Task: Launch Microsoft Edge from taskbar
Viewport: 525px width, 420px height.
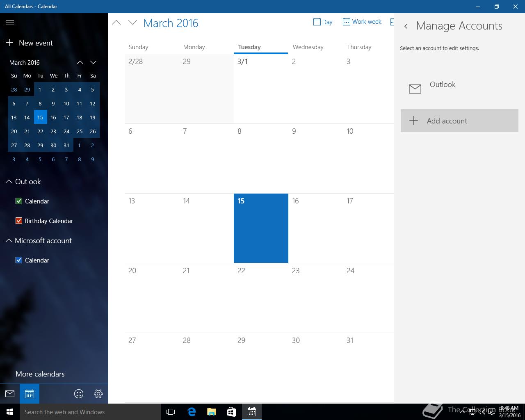Action: coord(191,412)
